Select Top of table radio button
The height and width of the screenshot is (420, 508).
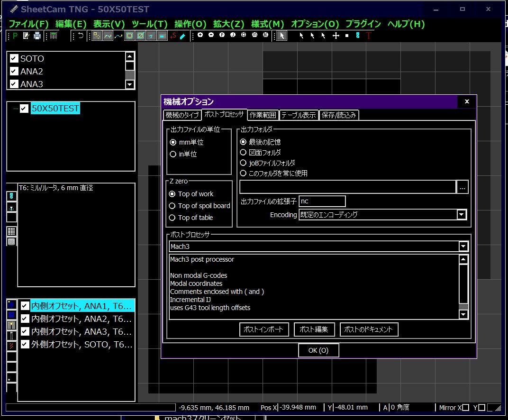click(x=172, y=218)
